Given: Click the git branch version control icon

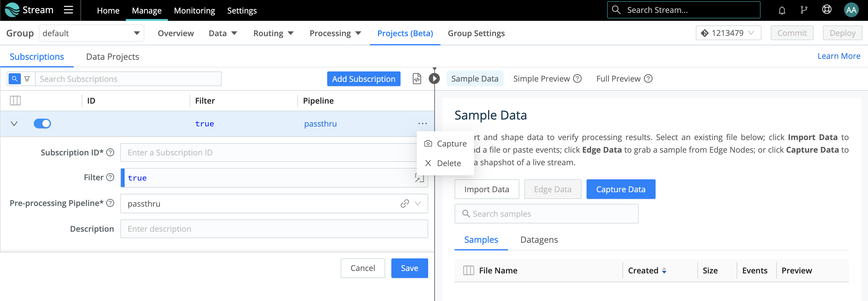Looking at the screenshot, I should [x=804, y=10].
